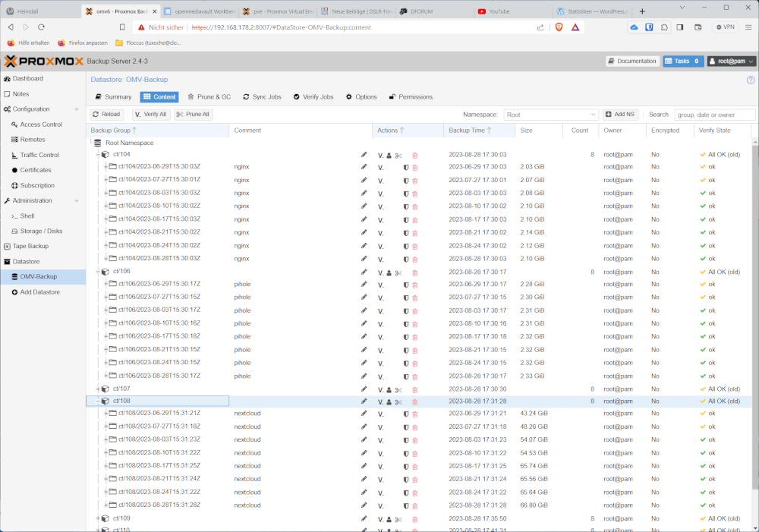Open browser sidebar panel icon

tap(680, 27)
